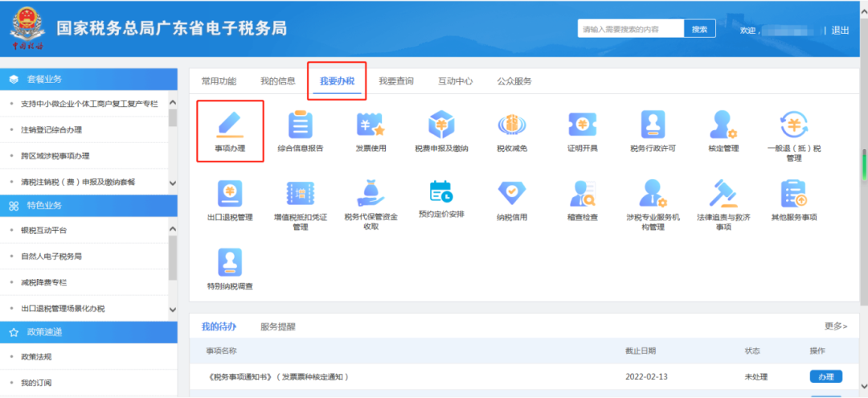Viewport: 868px width, 398px height.
Task: Open 出口退税管理场景化办税 in sidebar
Action: 63,308
